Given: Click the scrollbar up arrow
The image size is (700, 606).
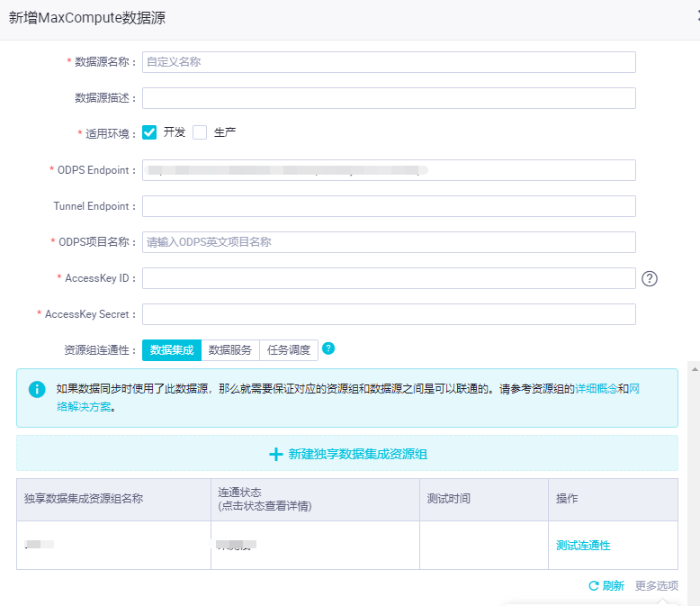Looking at the screenshot, I should coord(695,369).
